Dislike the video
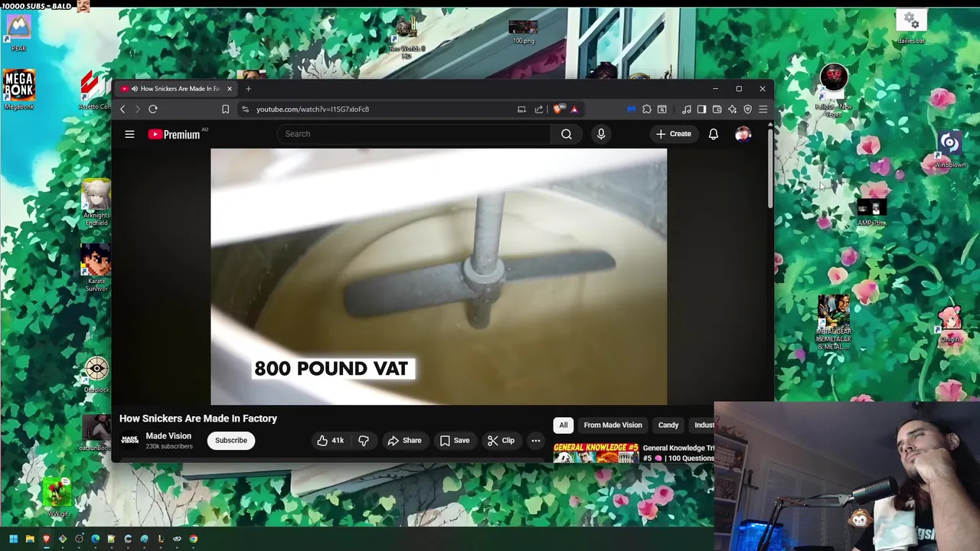 tap(364, 440)
